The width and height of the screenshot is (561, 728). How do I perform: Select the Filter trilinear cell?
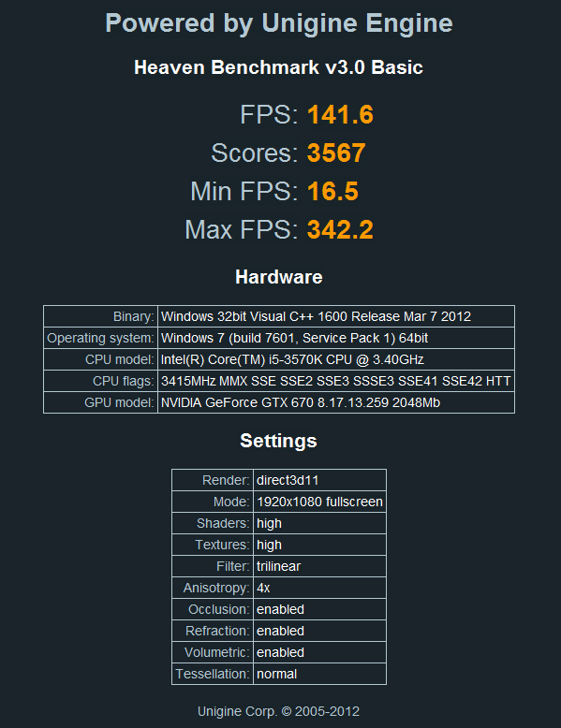pos(319,566)
